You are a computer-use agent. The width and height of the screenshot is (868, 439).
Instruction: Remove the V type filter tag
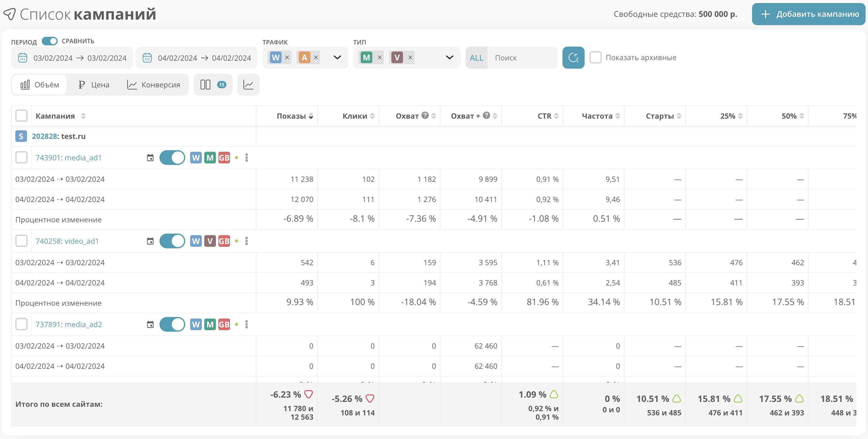pyautogui.click(x=410, y=58)
